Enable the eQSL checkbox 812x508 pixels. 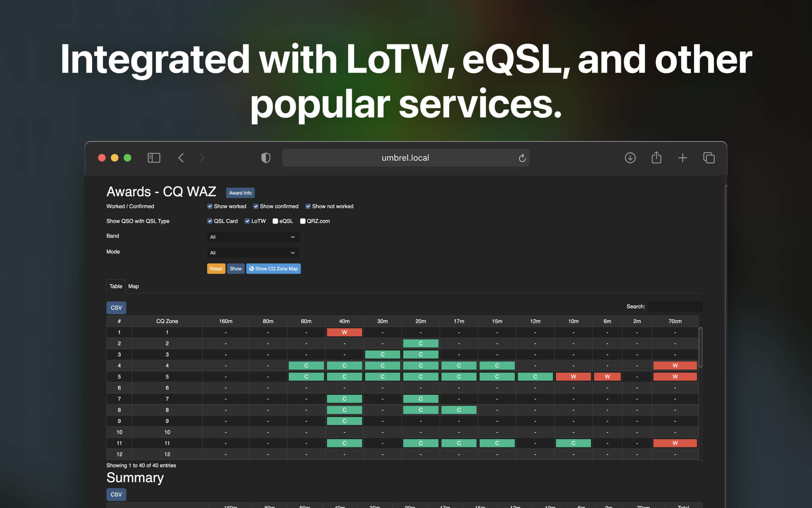click(x=275, y=221)
